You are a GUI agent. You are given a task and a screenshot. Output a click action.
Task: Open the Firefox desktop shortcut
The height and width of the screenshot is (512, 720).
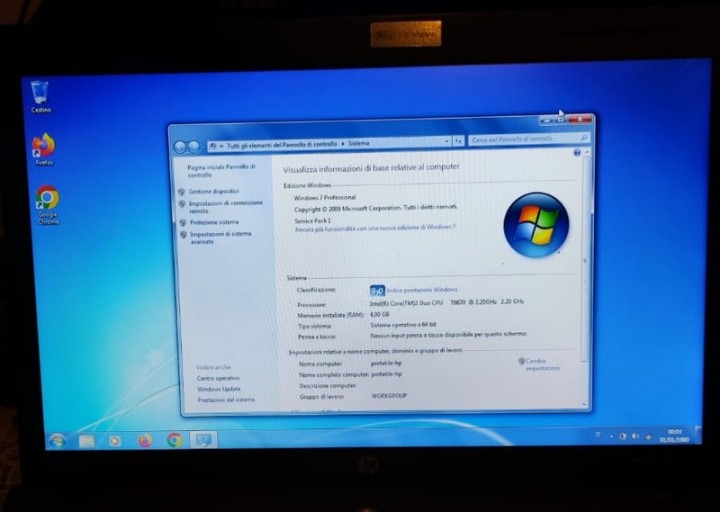[x=44, y=149]
